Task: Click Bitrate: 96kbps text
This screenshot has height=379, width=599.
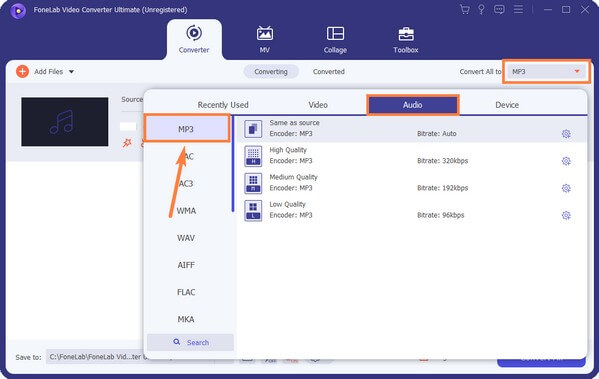Action: [440, 215]
